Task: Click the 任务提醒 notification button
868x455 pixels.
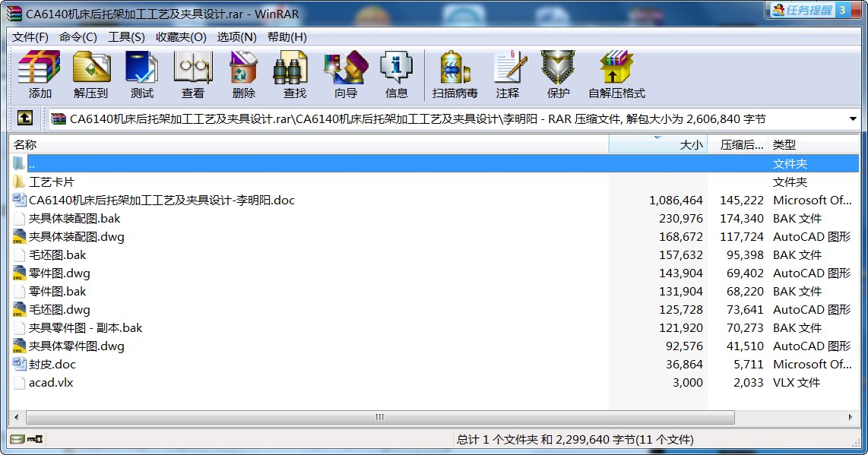Action: click(x=808, y=10)
